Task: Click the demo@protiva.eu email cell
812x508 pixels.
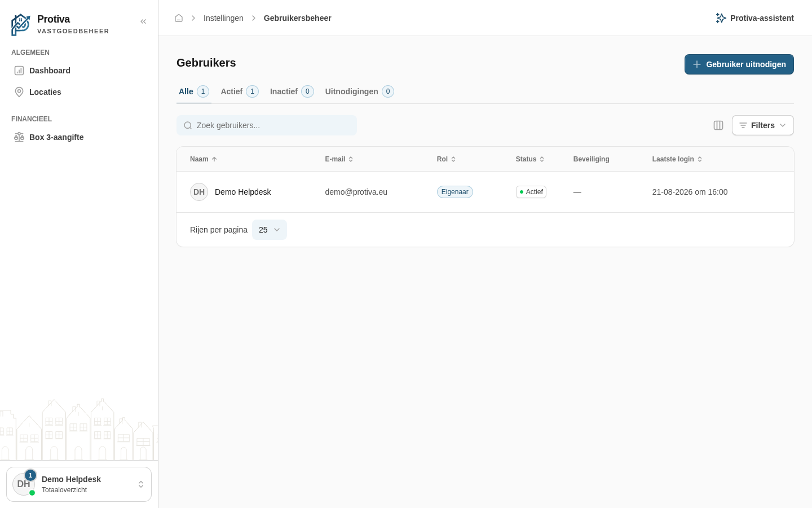Action: (x=356, y=192)
